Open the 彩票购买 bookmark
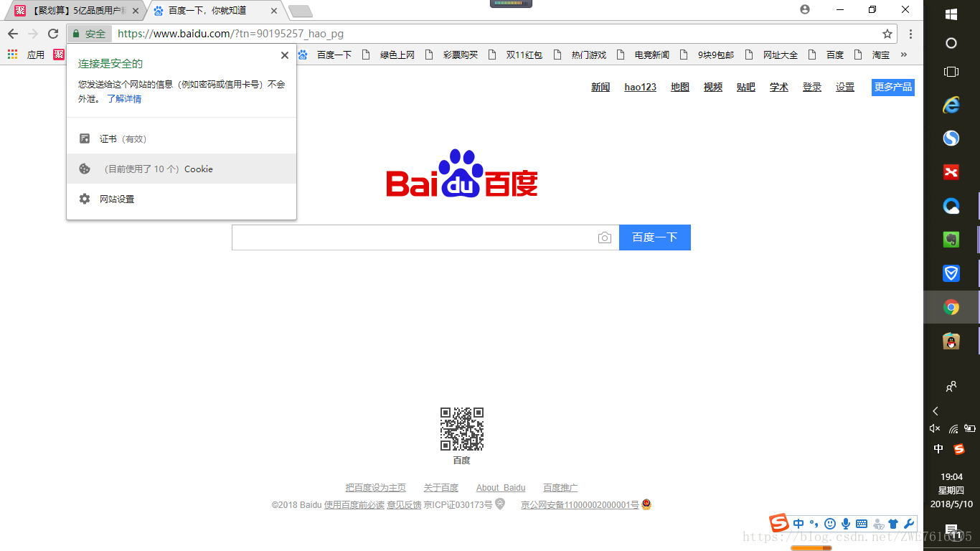This screenshot has height=551, width=980. tap(451, 55)
